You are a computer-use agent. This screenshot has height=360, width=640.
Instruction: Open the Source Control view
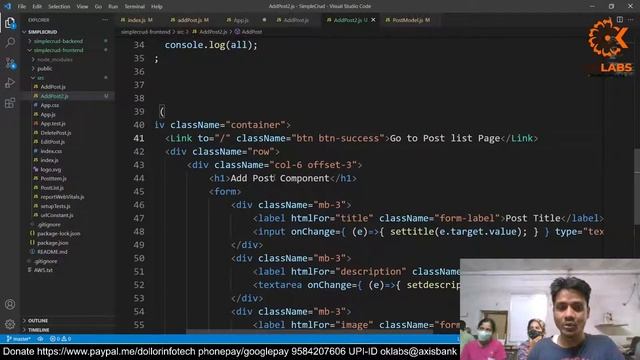coord(10,63)
